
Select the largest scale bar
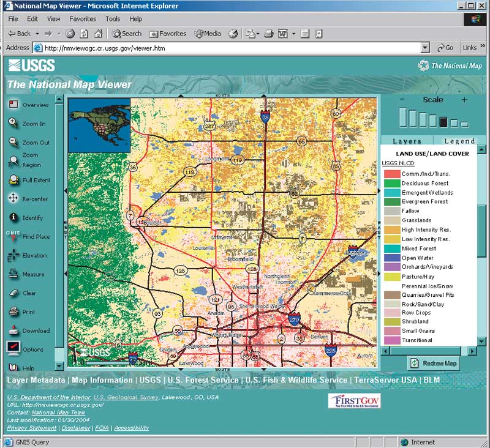403,118
